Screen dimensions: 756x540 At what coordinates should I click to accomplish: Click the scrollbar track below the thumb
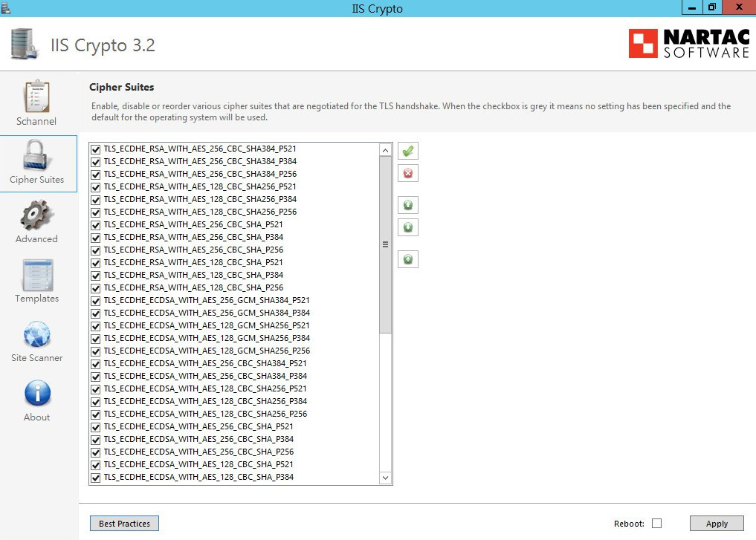coord(385,403)
